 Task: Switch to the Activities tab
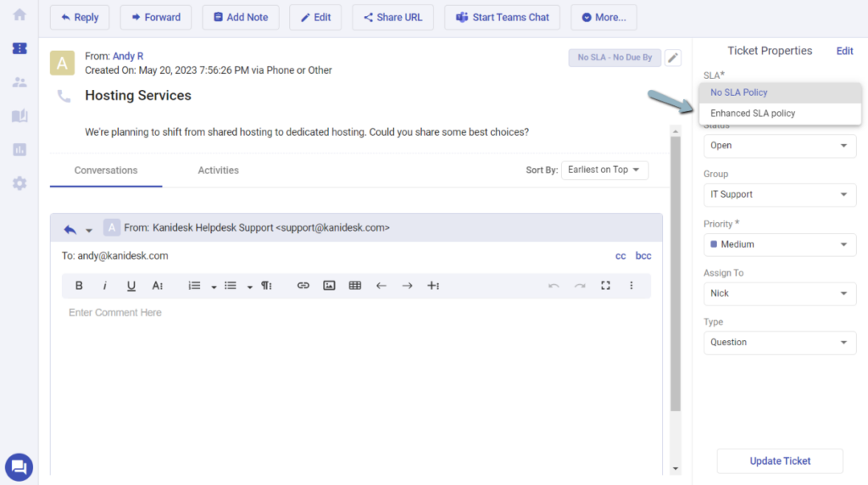tap(218, 170)
